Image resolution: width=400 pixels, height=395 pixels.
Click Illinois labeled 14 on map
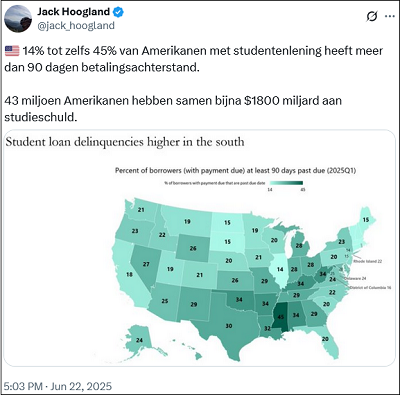point(280,269)
